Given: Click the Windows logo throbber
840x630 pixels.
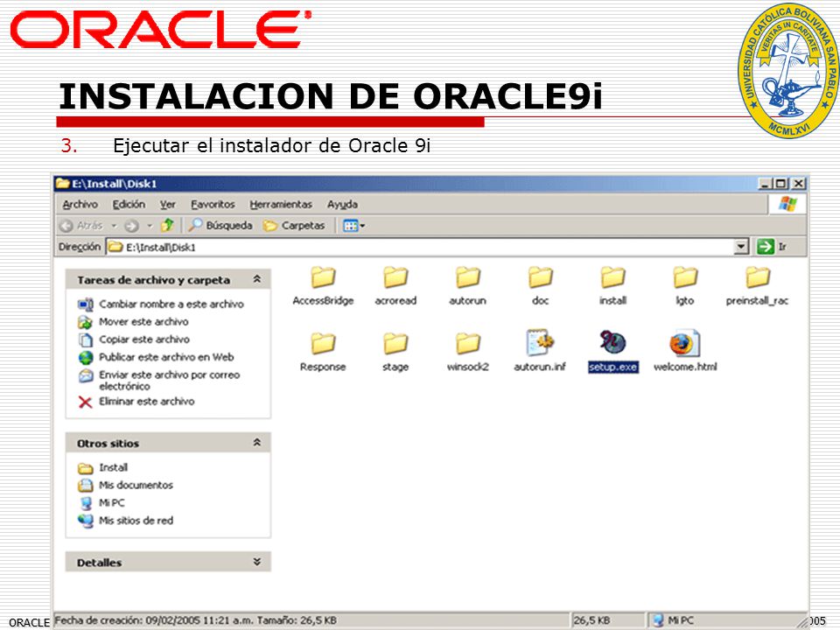Looking at the screenshot, I should pyautogui.click(x=787, y=204).
